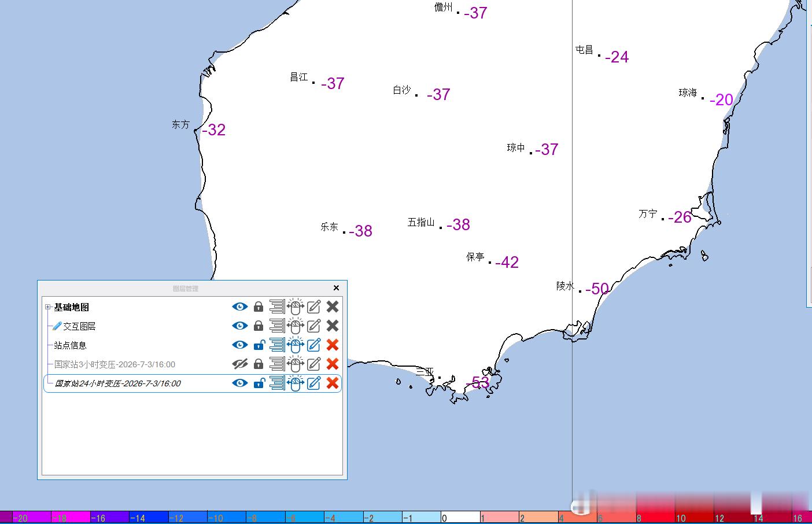Hide the 国家站24小时变压 layer
812x524 pixels.
pos(239,383)
